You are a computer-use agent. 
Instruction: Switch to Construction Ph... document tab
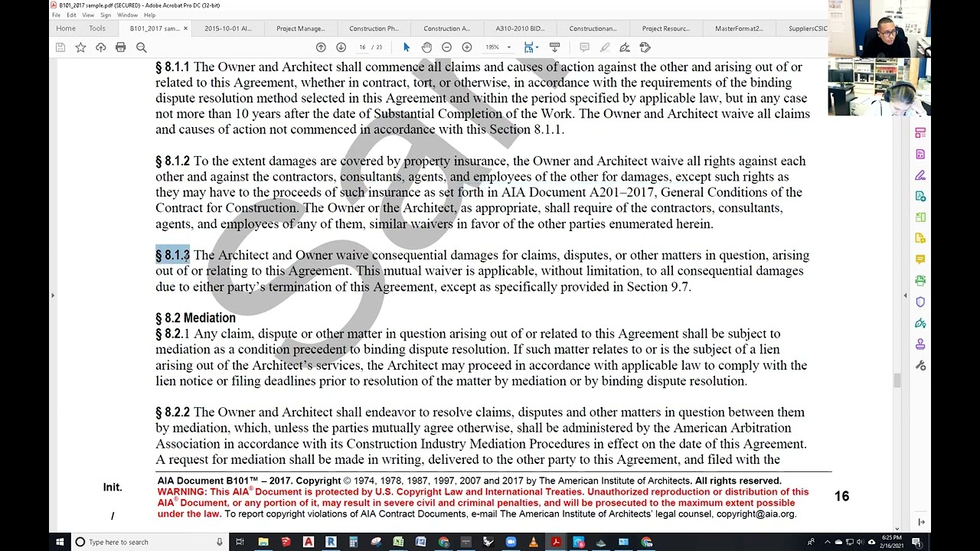click(374, 28)
